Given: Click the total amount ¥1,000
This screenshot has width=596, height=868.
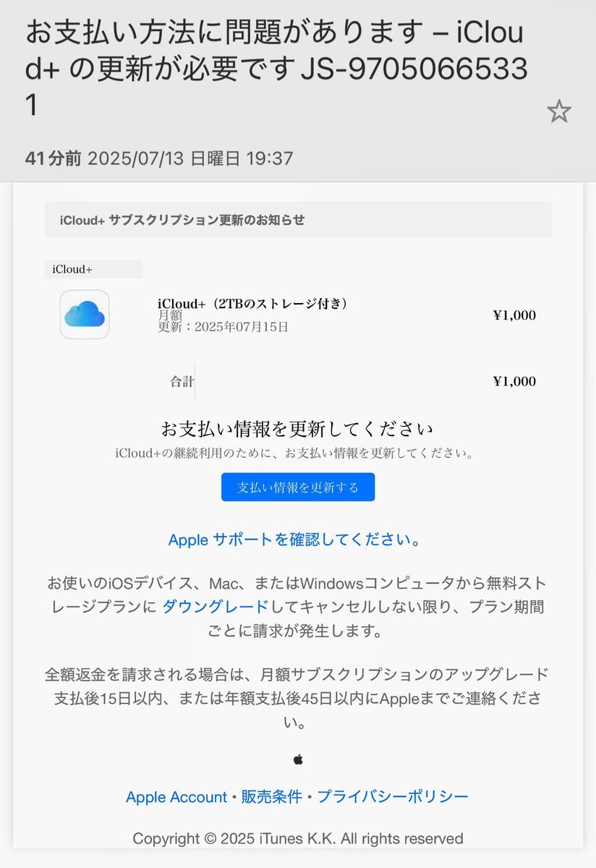Looking at the screenshot, I should (x=514, y=381).
